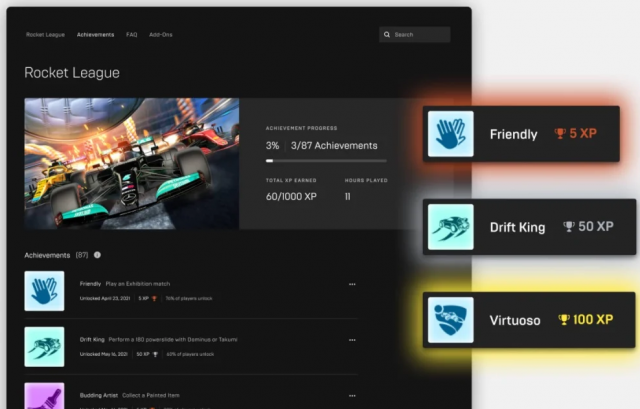
Task: Click the Budding Artist paintbrush icon
Action: (x=44, y=396)
